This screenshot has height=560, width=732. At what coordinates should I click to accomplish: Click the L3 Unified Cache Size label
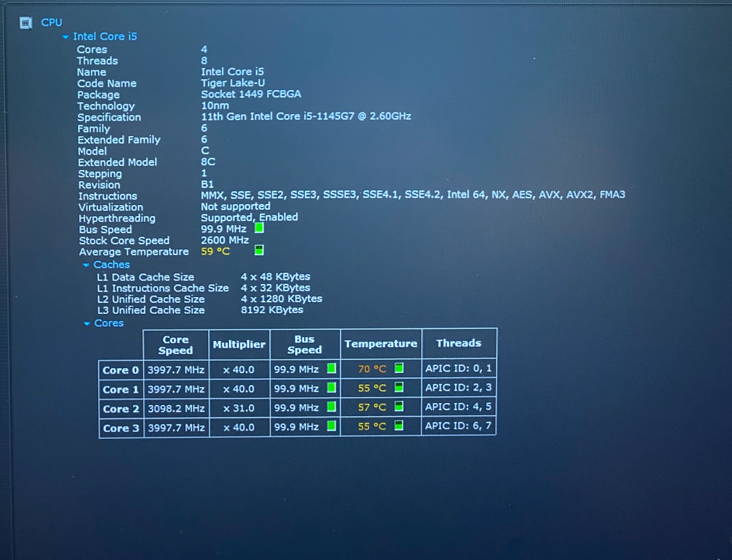point(151,310)
